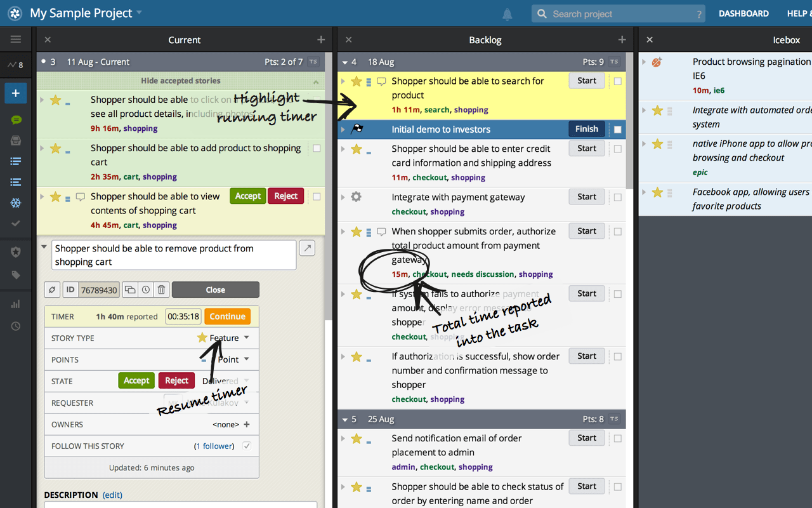The image size is (812, 508).
Task: Click Finish on Initial demo to investors
Action: pos(586,129)
